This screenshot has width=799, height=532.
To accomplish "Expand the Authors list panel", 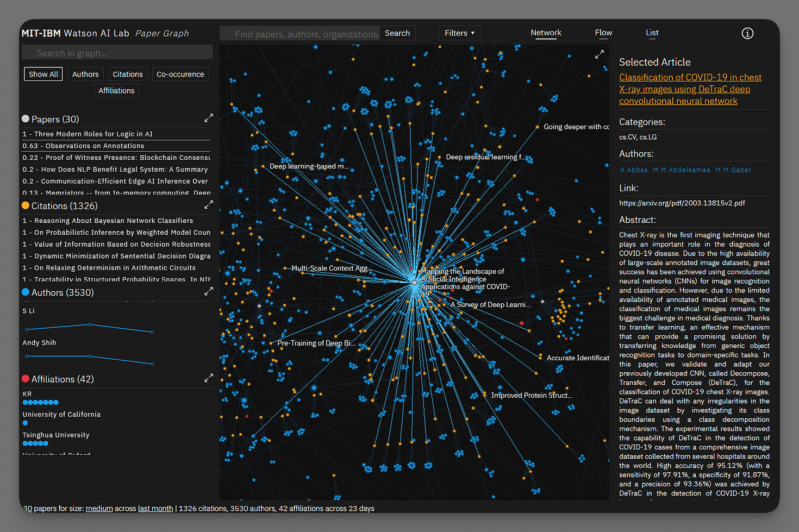I will tap(208, 292).
